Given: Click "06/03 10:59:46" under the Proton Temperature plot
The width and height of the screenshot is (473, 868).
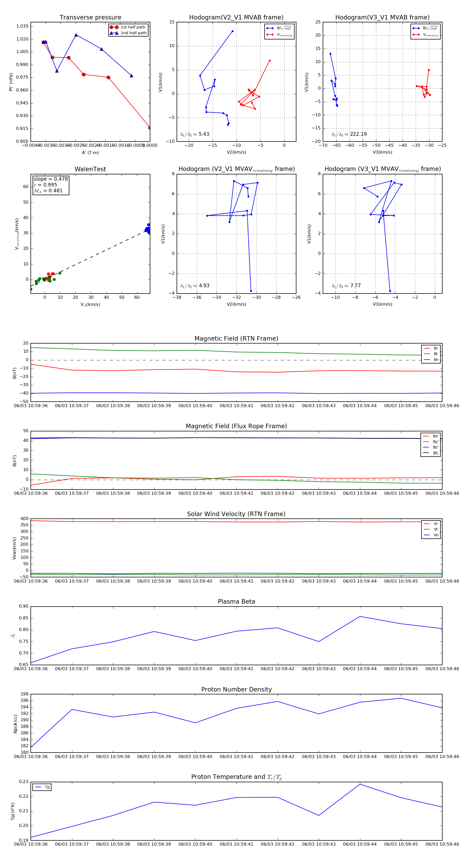Looking at the screenshot, I should coord(442,844).
